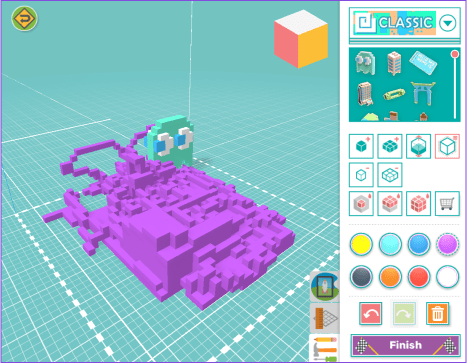The width and height of the screenshot is (467, 364).
Task: Select the add single cube tool
Action: (361, 146)
